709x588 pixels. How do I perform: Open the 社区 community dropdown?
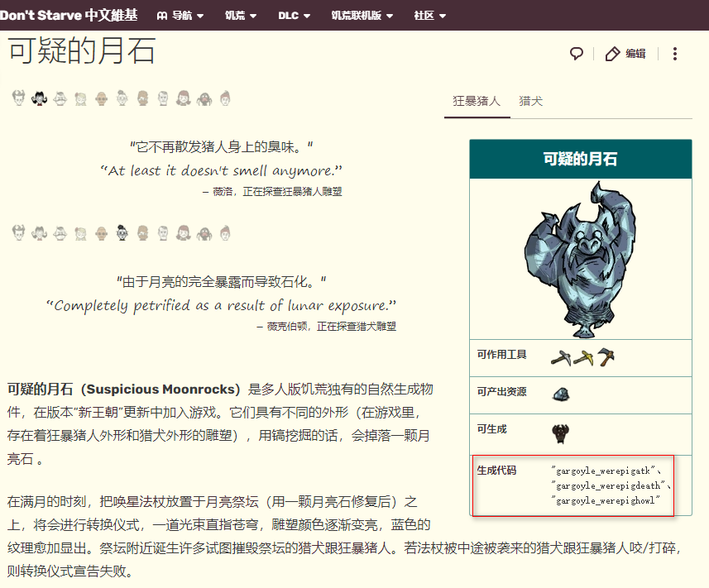pos(430,16)
